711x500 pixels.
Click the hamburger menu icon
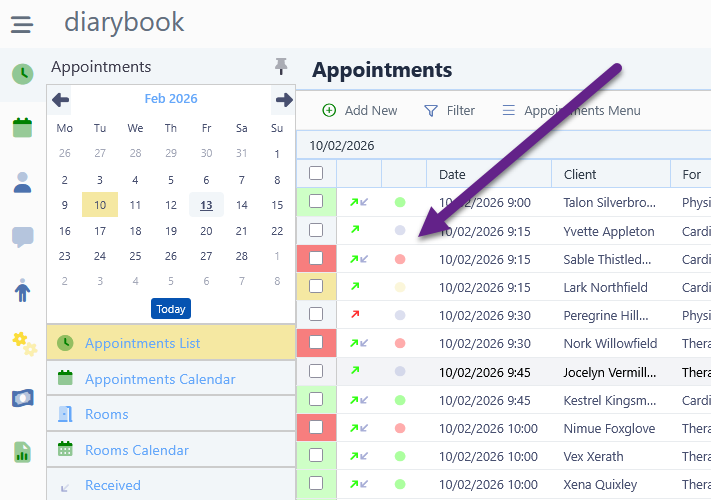[22, 23]
